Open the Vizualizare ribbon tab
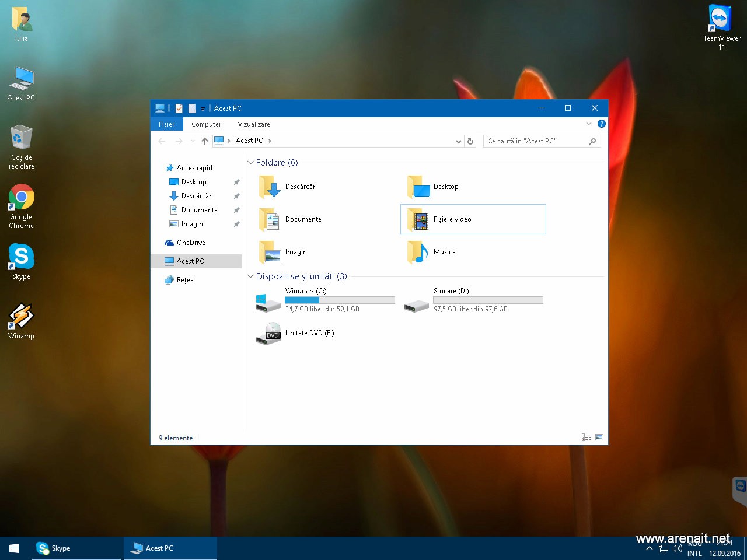 pyautogui.click(x=254, y=124)
